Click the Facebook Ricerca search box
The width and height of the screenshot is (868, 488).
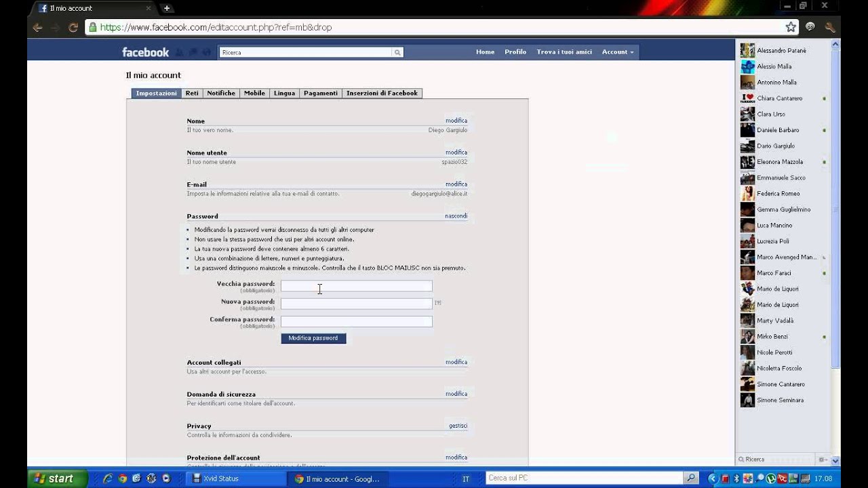(x=306, y=52)
